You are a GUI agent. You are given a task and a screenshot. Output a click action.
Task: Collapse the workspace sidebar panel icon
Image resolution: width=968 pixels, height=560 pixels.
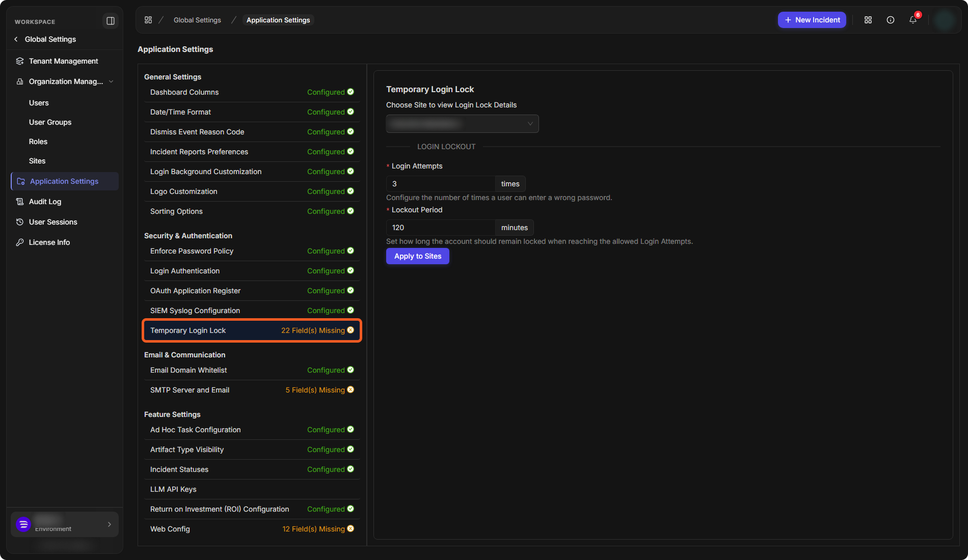pyautogui.click(x=110, y=21)
